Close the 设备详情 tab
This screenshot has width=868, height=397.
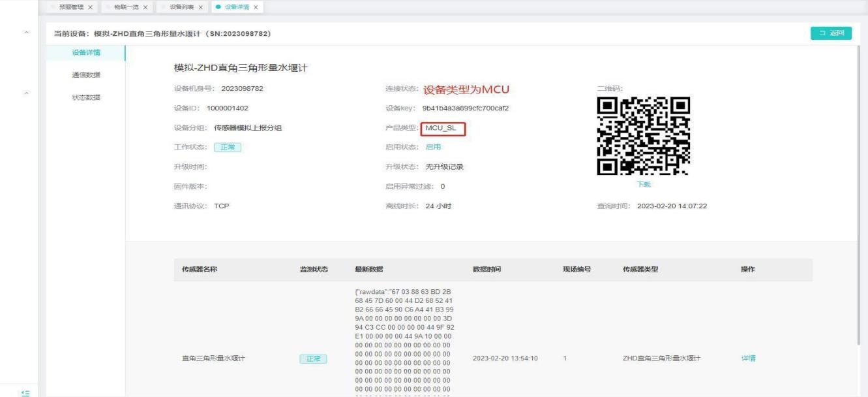(x=256, y=7)
